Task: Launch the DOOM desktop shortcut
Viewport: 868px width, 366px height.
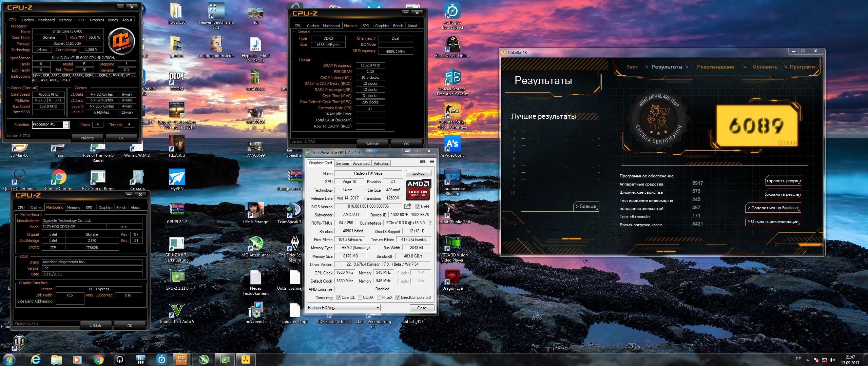Action: (177, 81)
